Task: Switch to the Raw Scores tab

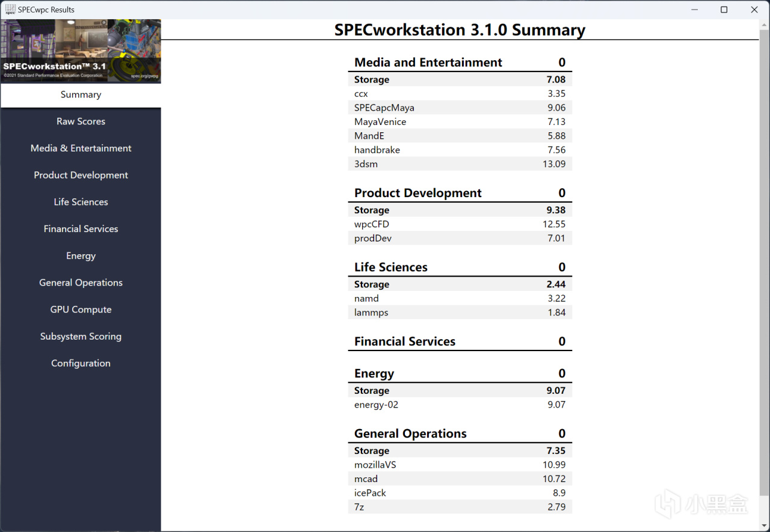Action: (x=81, y=121)
